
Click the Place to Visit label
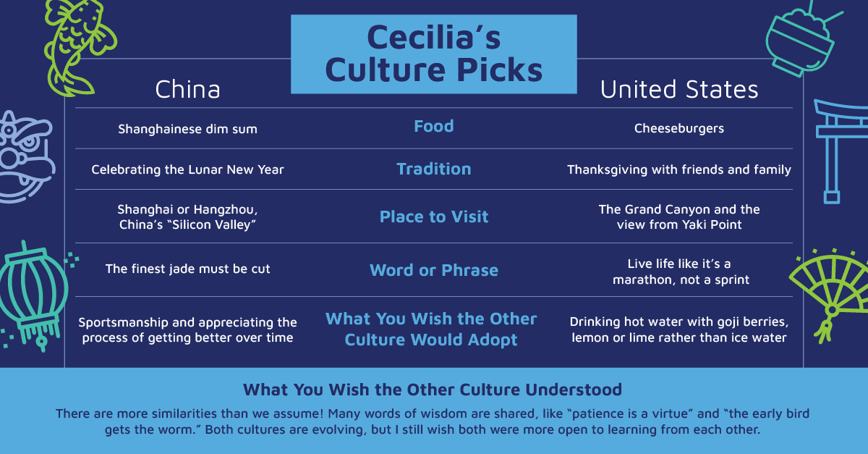click(434, 217)
